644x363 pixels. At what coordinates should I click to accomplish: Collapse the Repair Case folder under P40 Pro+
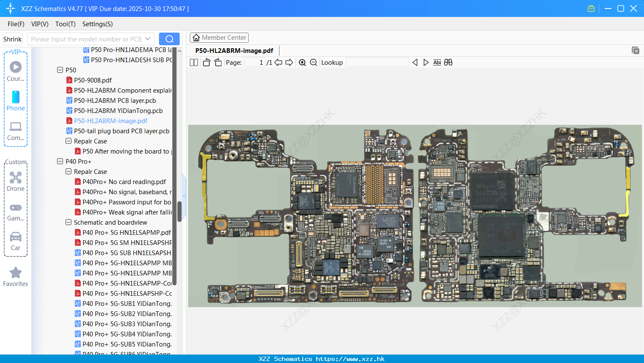(x=69, y=171)
